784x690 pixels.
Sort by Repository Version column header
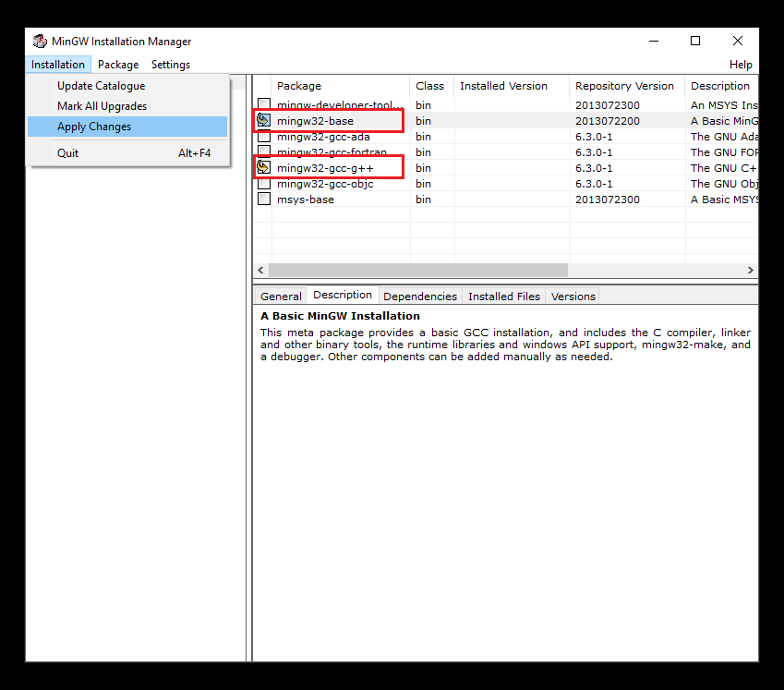627,86
